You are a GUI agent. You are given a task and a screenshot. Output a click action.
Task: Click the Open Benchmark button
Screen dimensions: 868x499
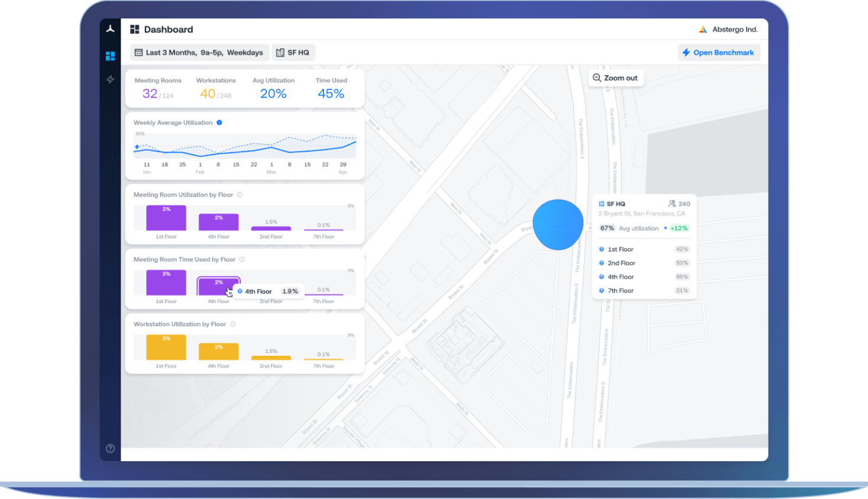tap(719, 52)
